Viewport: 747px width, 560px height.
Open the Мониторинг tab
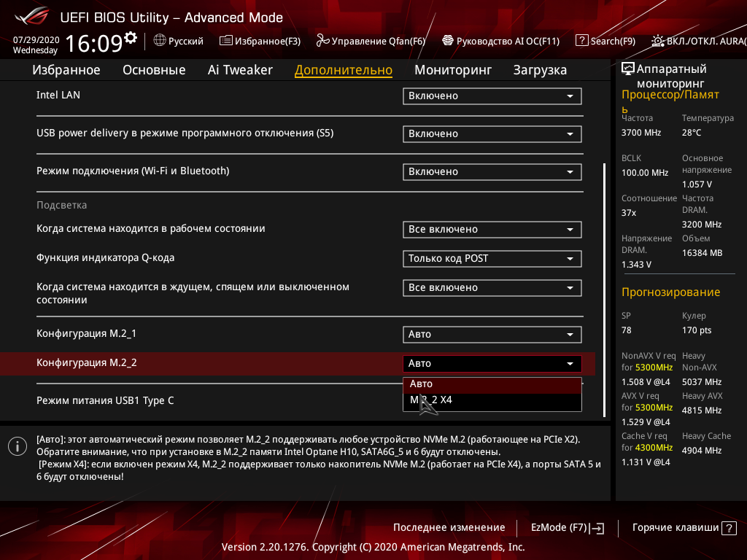pyautogui.click(x=452, y=70)
